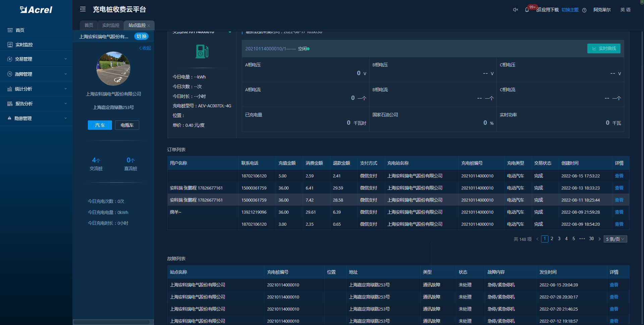Open 首页 home icon in sidebar
644x325 pixels.
[10, 30]
